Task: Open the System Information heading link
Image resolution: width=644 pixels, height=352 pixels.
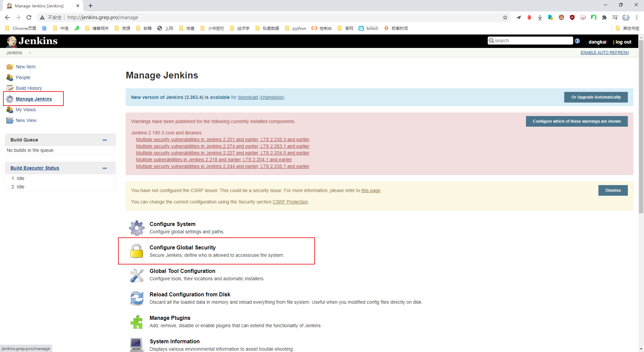Action: coord(174,341)
